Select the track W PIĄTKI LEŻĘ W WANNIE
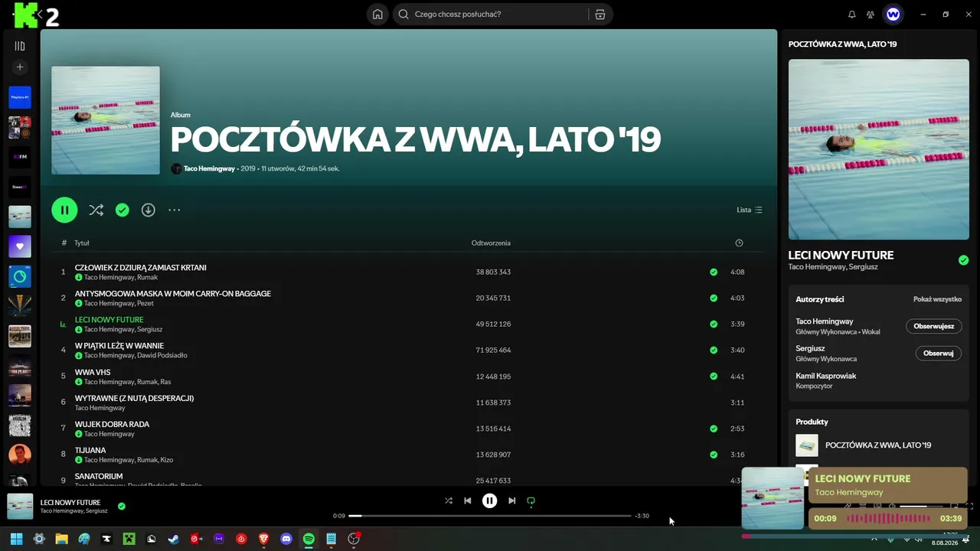This screenshot has height=551, width=980. point(119,346)
